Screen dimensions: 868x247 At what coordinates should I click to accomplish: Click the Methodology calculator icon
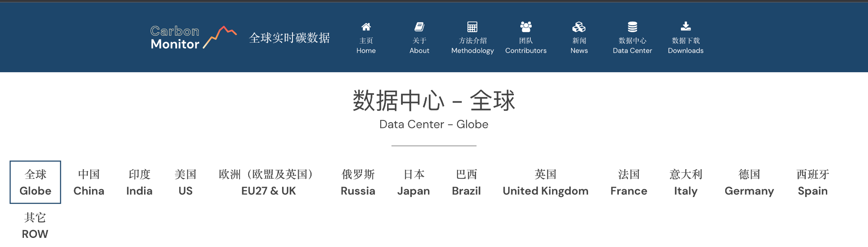point(472,27)
